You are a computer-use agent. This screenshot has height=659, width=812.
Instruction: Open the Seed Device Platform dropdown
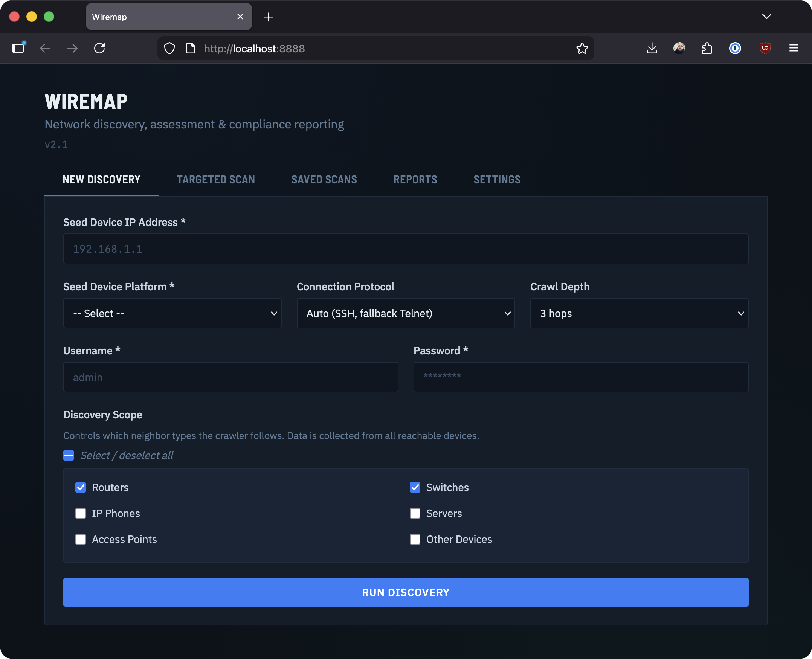pos(172,313)
